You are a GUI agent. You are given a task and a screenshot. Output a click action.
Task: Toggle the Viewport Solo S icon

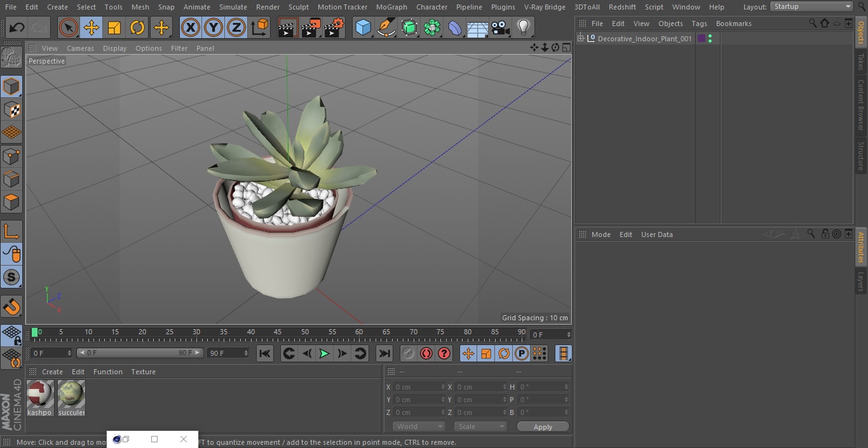tap(11, 277)
